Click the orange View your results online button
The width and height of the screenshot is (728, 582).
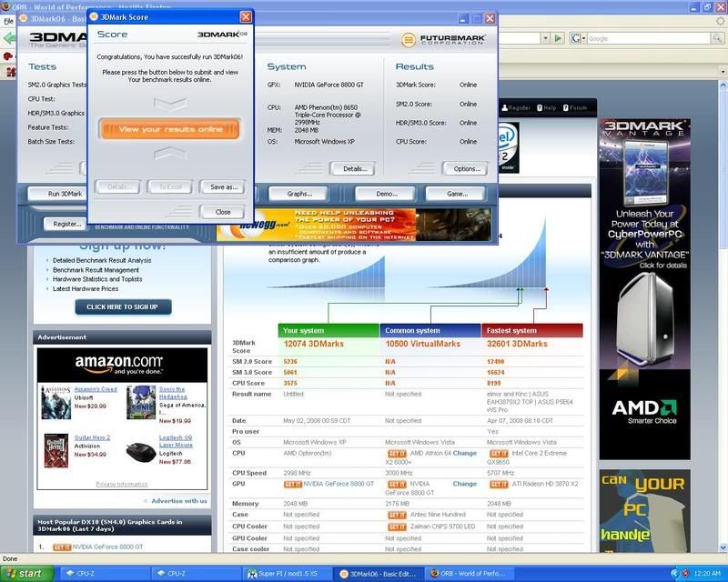(x=169, y=129)
